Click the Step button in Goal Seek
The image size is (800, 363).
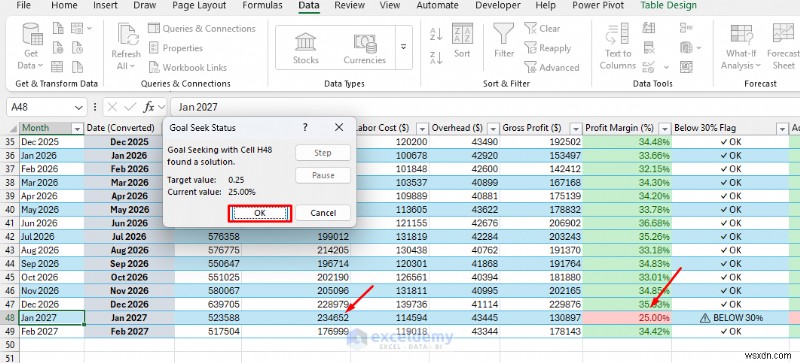pyautogui.click(x=323, y=153)
